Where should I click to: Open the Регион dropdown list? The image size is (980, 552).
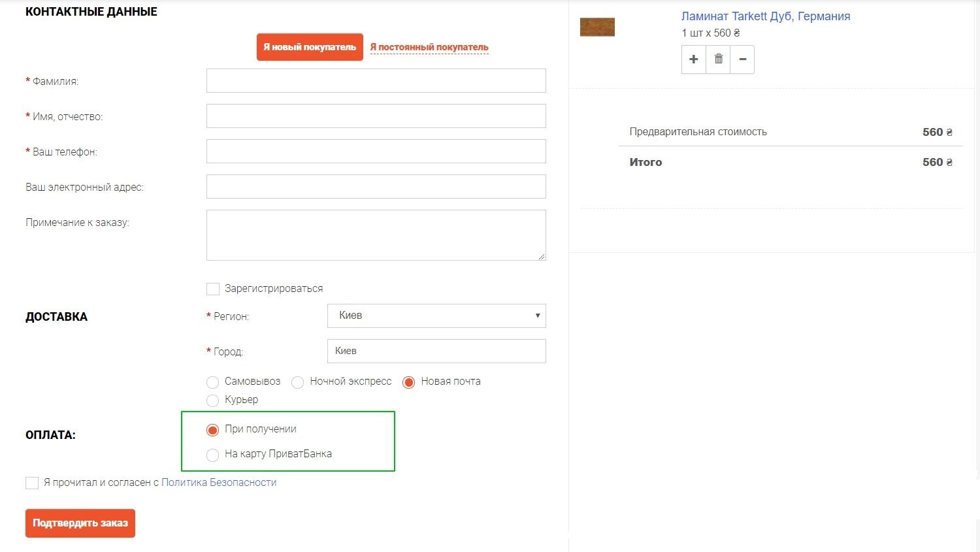436,316
